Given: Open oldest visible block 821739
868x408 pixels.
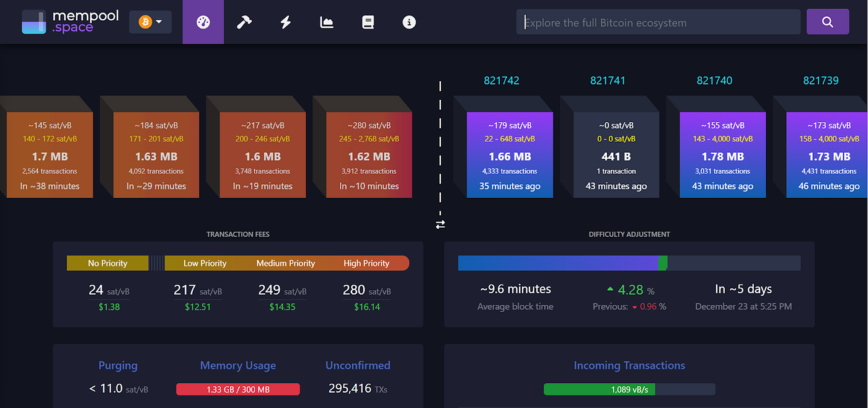Looking at the screenshot, I should 828,155.
